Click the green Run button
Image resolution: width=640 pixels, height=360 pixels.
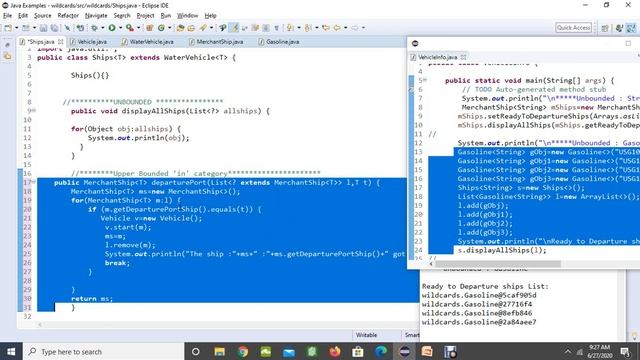[x=112, y=28]
